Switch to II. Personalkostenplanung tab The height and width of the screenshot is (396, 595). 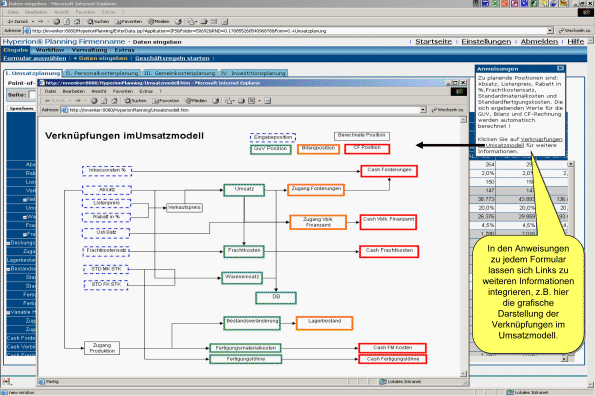pyautogui.click(x=102, y=73)
